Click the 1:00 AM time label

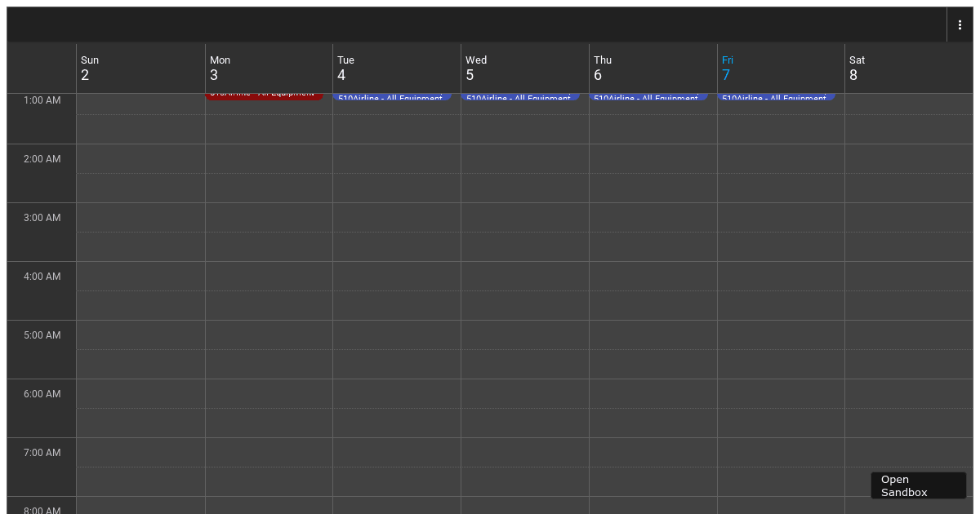pos(42,100)
